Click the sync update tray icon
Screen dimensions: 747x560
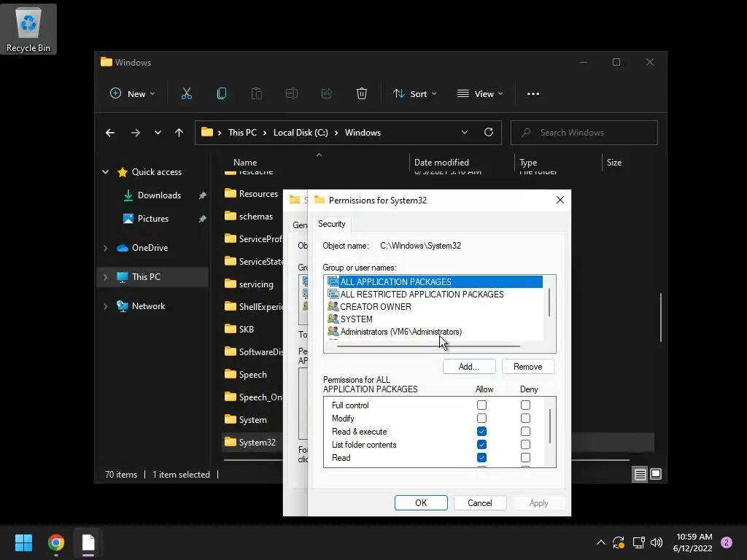coord(619,542)
